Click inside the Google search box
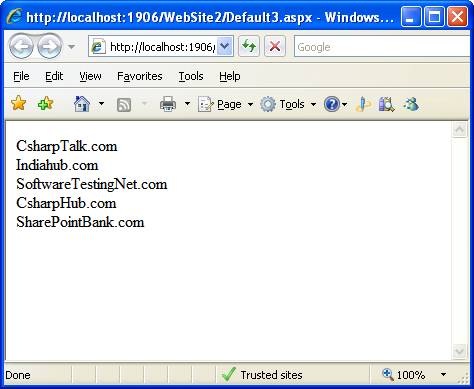Image resolution: width=474 pixels, height=389 pixels. coord(383,47)
